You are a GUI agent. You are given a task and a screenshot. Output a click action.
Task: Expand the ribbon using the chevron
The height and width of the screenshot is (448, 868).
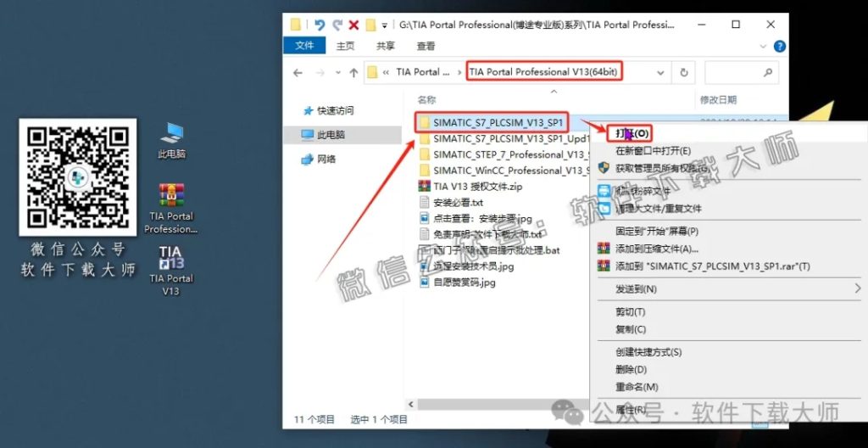pyautogui.click(x=764, y=47)
